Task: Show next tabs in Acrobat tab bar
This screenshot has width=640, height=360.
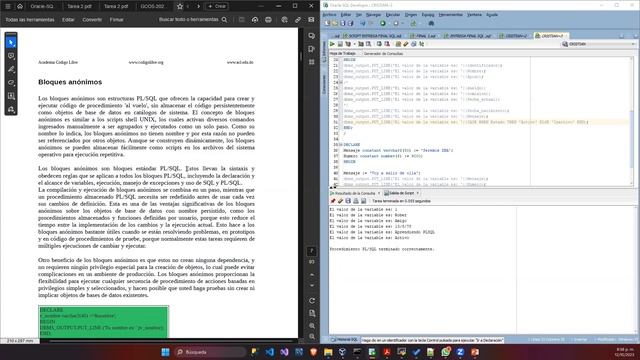Action: 198,7
